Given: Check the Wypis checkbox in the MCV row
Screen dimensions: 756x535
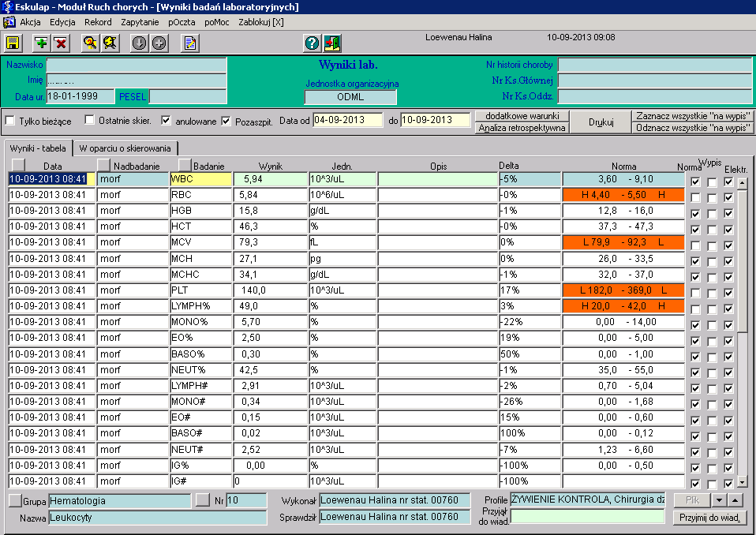Looking at the screenshot, I should click(x=712, y=245).
